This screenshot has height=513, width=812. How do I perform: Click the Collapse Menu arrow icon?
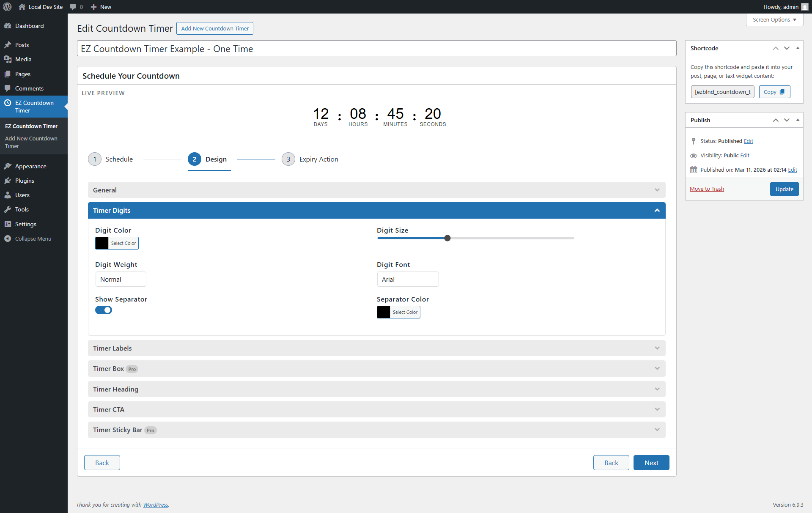coord(8,239)
